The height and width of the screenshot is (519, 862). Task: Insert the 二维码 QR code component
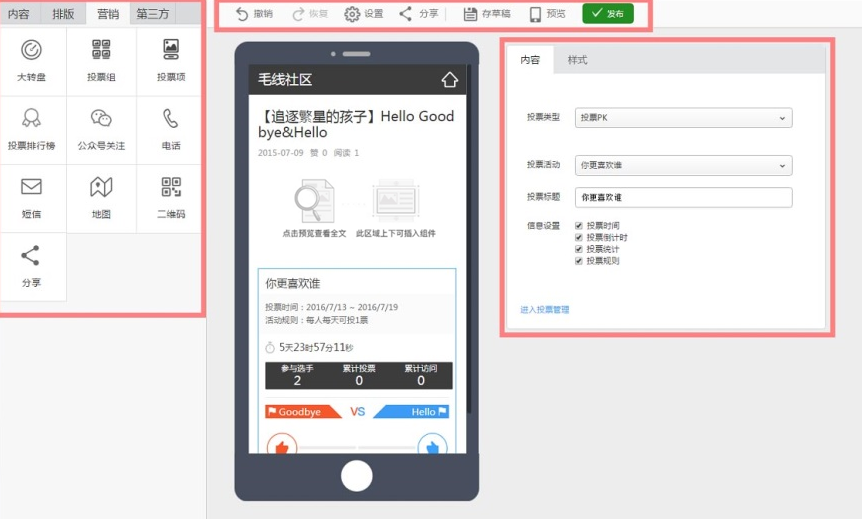click(x=171, y=198)
